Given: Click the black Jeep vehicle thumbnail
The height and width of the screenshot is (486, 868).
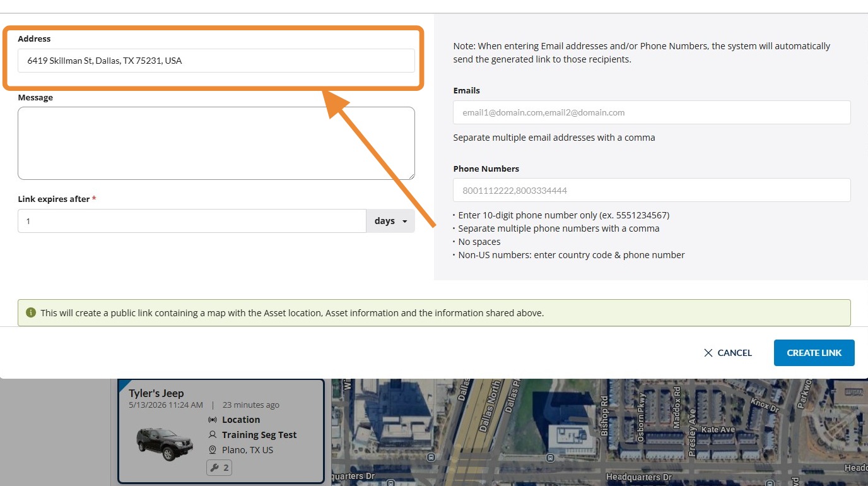Looking at the screenshot, I should (x=165, y=444).
